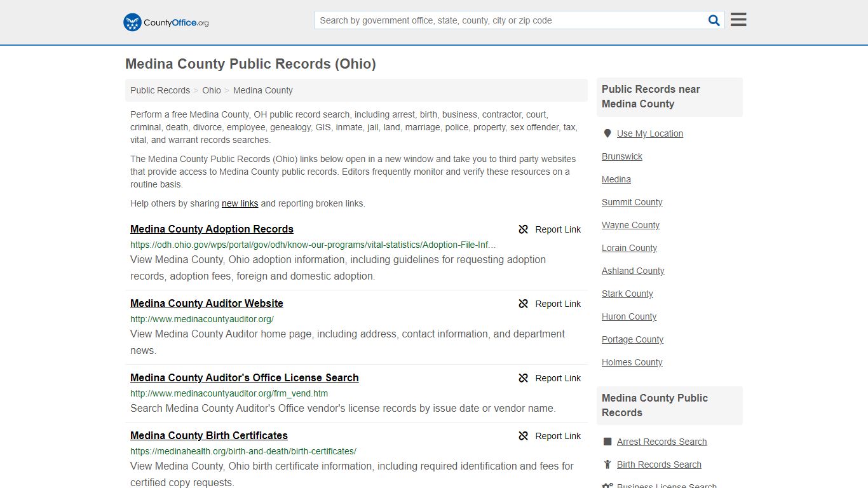Open Arrest Records Search link

pos(662,442)
